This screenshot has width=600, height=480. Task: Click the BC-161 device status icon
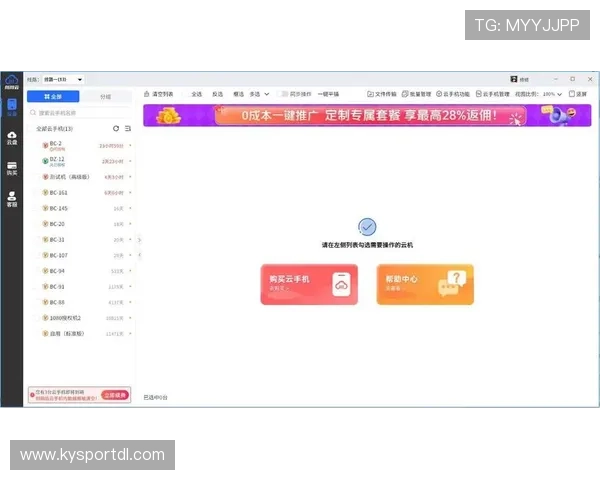[x=45, y=193]
